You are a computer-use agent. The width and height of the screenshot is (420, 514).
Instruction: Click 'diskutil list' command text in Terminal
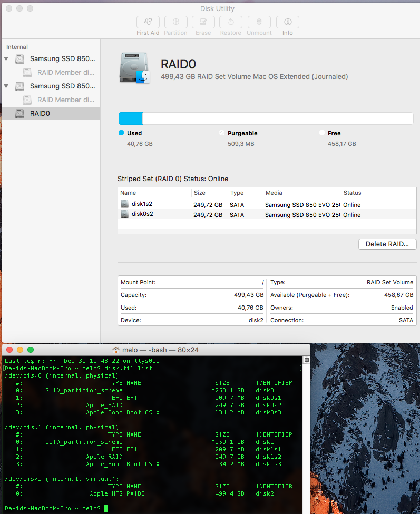coord(128,368)
